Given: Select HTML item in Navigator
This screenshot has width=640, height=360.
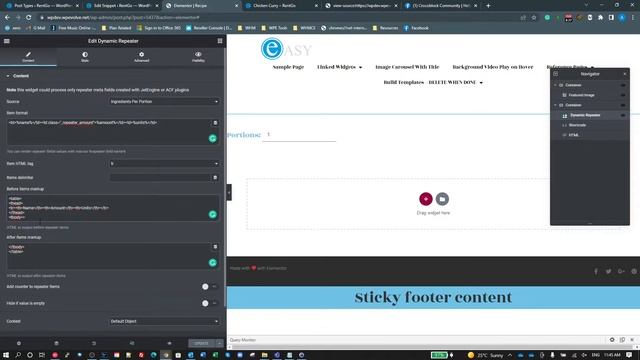Looking at the screenshot, I should click(x=573, y=135).
